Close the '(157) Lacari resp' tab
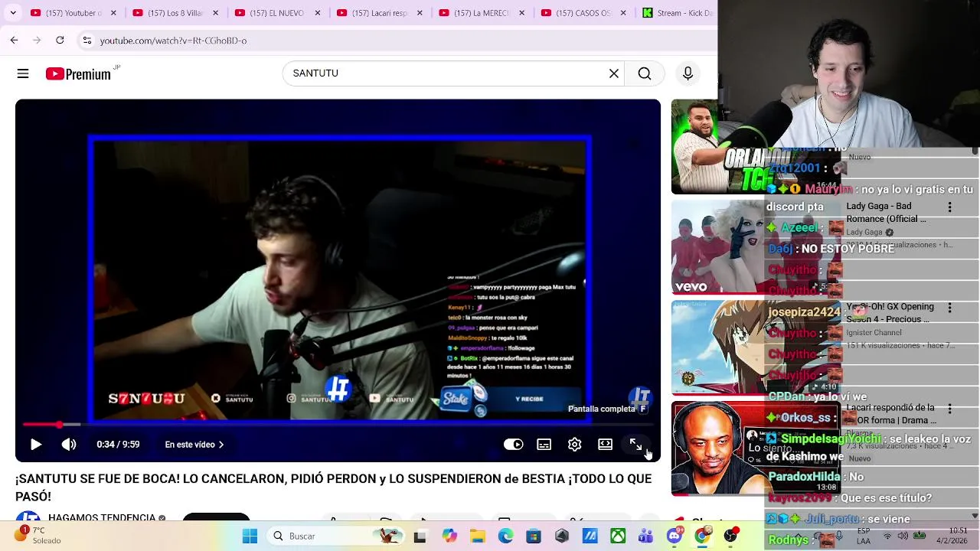980x551 pixels. pyautogui.click(x=420, y=13)
